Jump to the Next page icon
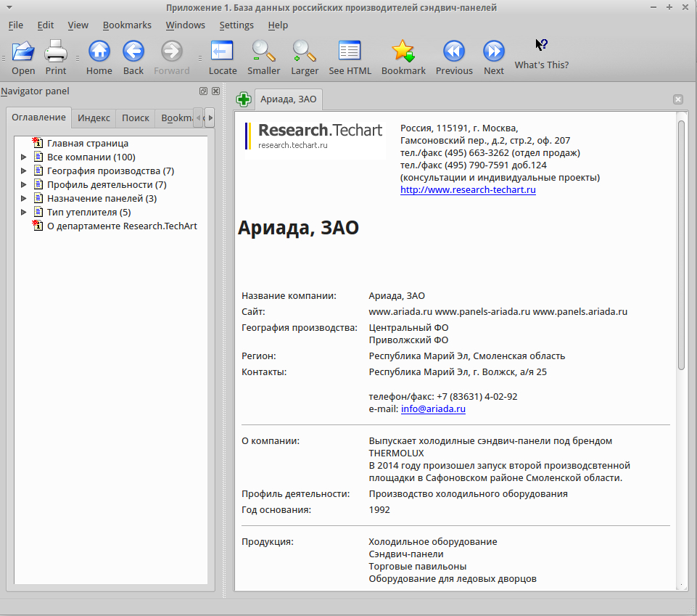 [494, 51]
